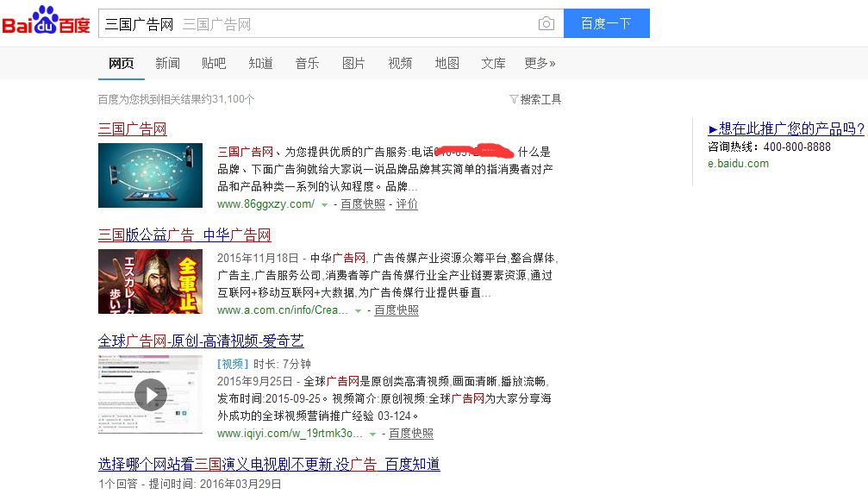Switch to the 新闻 tab
The width and height of the screenshot is (868, 494).
pos(168,63)
